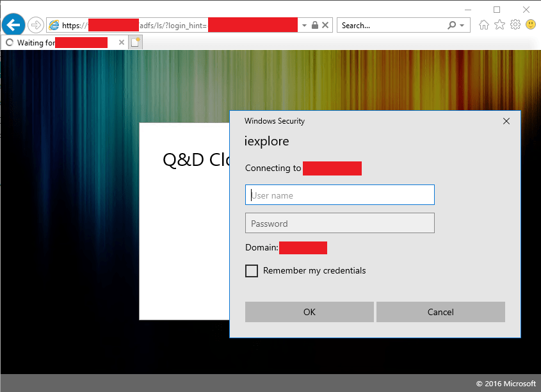Click the lock security icon in address bar
The image size is (541, 392).
point(314,25)
